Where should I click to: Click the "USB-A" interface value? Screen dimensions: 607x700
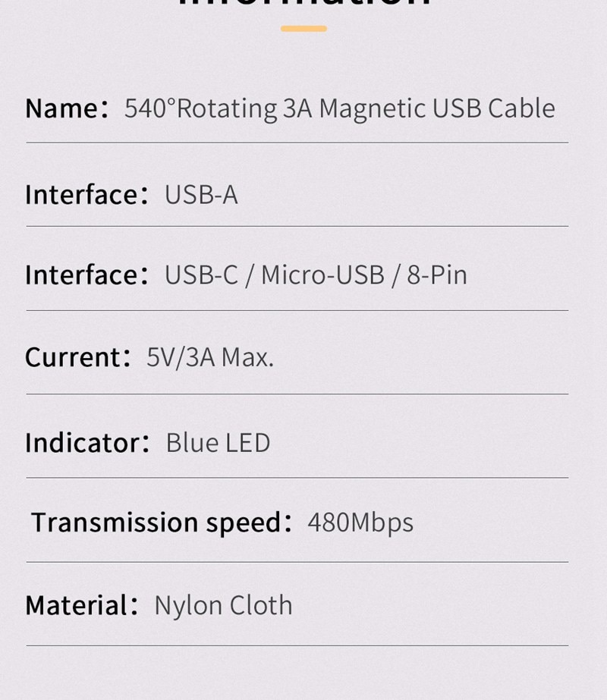[201, 195]
